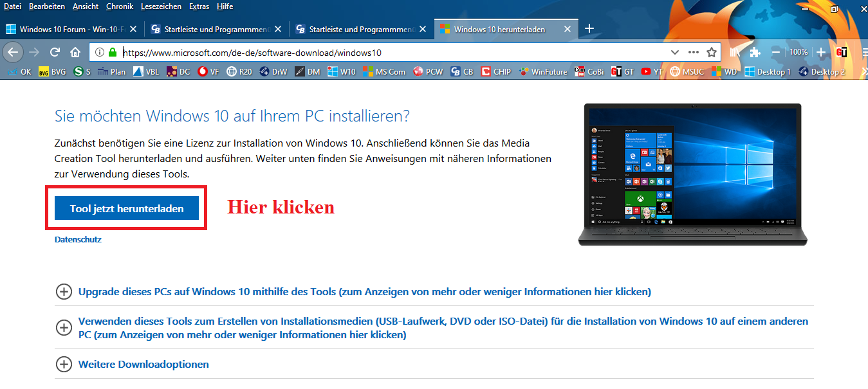
Task: Open the Datenschutz link
Action: 78,239
